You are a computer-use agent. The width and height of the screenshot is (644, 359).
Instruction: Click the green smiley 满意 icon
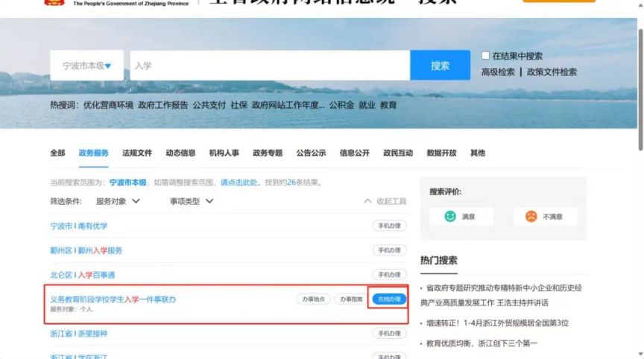[x=450, y=216]
